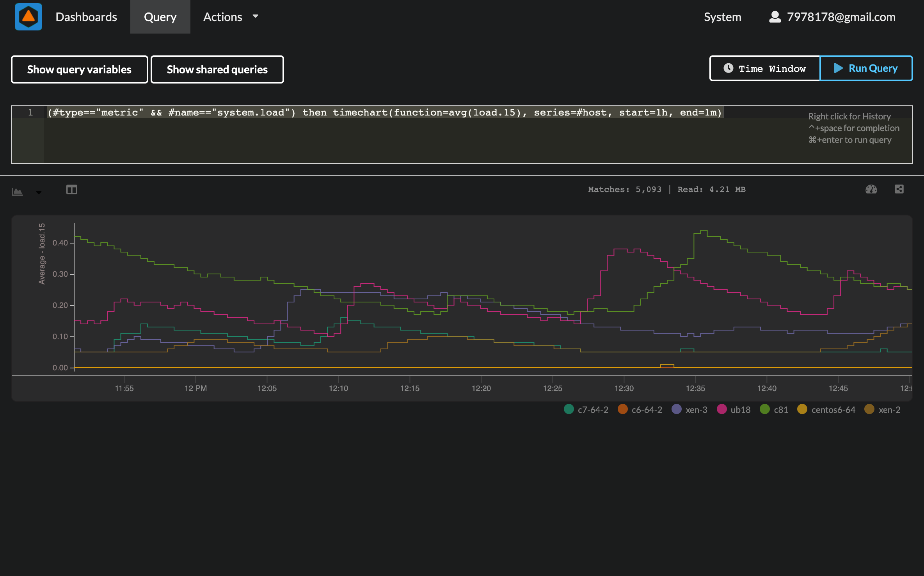924x576 pixels.
Task: Go to the Dashboards tab
Action: tap(86, 17)
